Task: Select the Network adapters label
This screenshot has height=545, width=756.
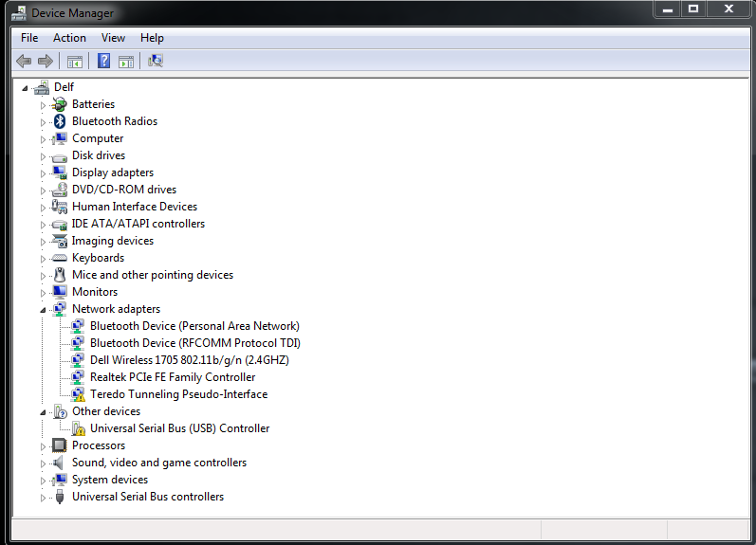Action: point(116,309)
